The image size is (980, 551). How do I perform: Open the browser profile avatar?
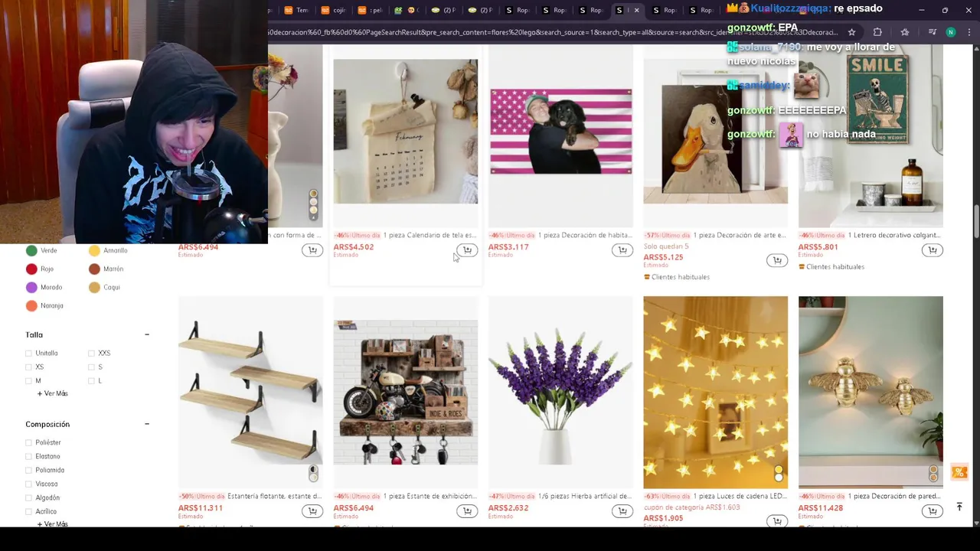coord(950,32)
